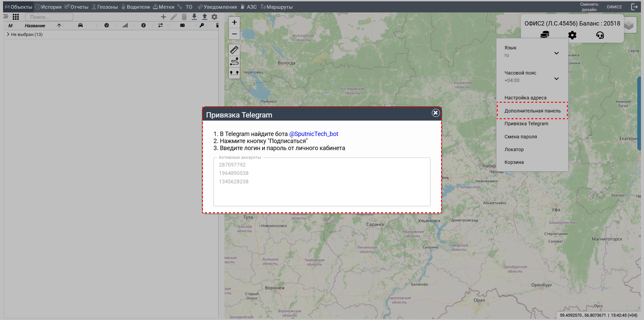Open the balance coins icon
The height and width of the screenshot is (320, 644).
(545, 35)
